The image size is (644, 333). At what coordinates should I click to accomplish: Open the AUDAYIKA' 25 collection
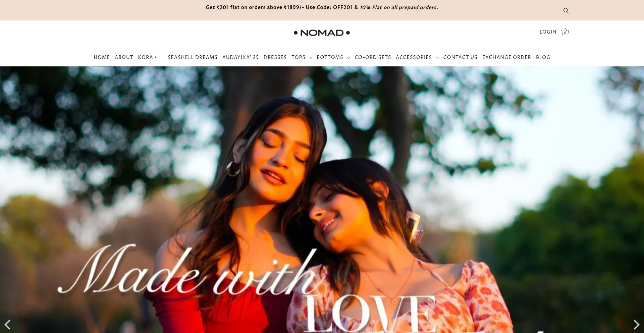240,57
